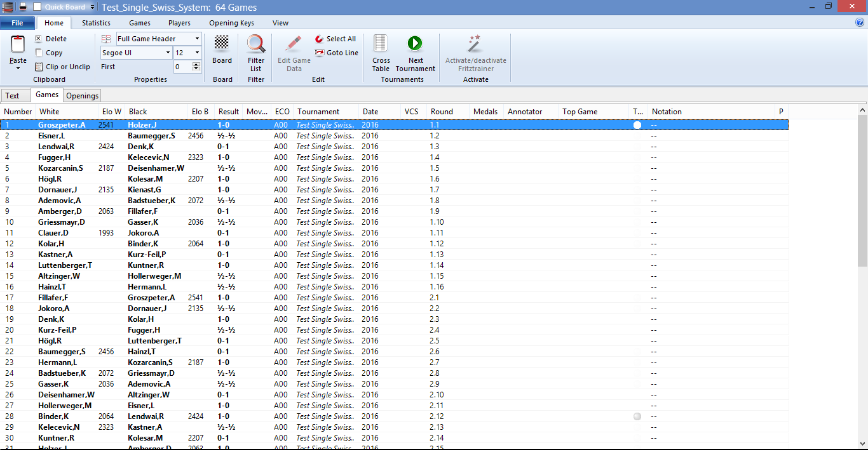Increase the First value stepper
This screenshot has width=868, height=452.
pos(196,64)
